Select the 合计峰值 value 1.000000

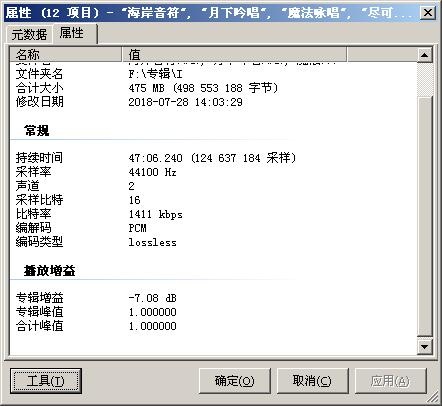153,326
